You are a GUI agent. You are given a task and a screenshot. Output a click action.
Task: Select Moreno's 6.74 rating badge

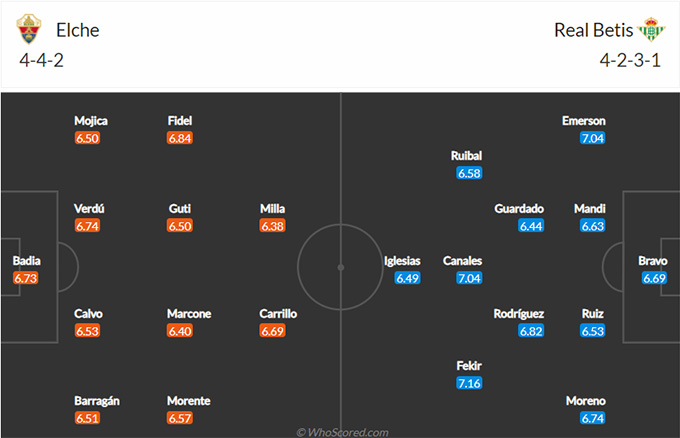coord(592,418)
